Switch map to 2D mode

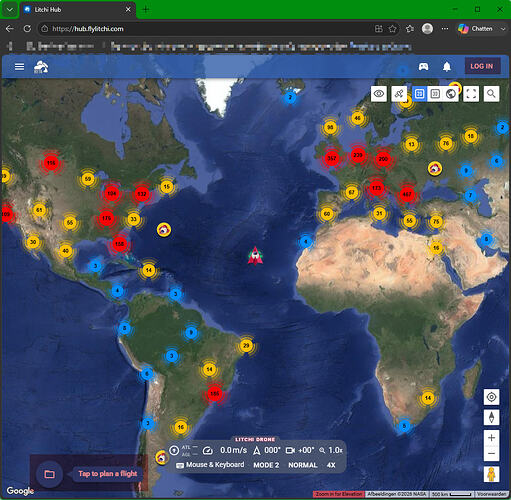420,94
